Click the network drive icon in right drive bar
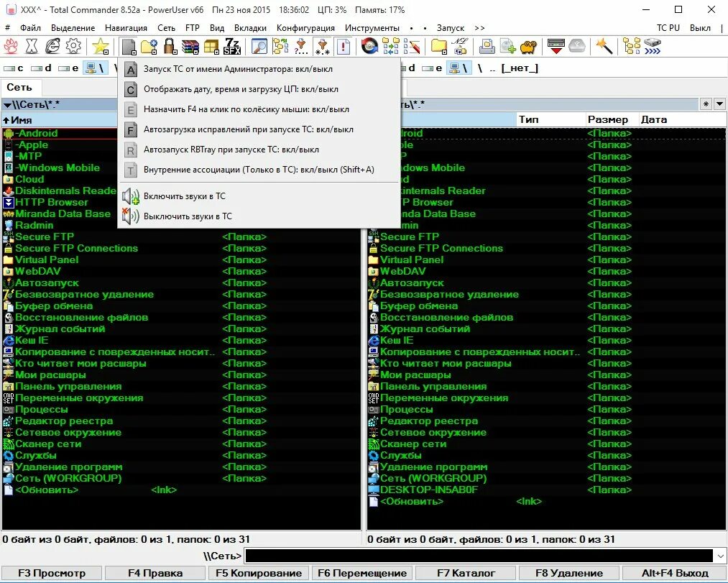 click(x=459, y=68)
